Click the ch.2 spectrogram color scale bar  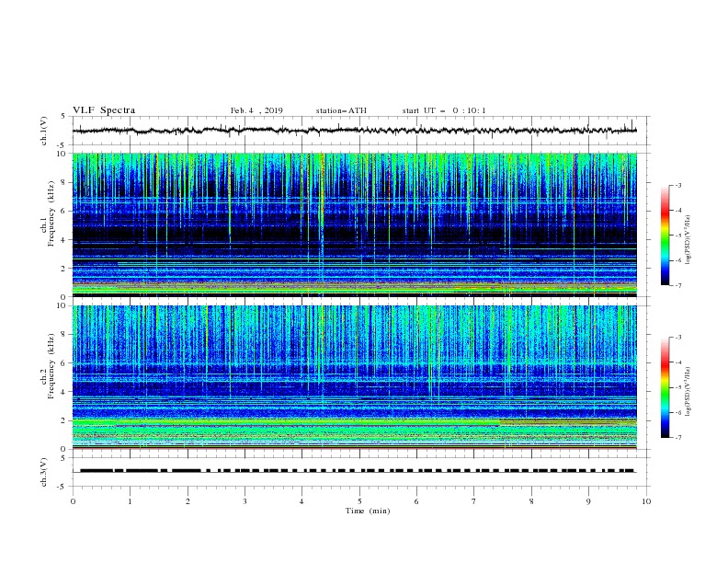(x=665, y=387)
